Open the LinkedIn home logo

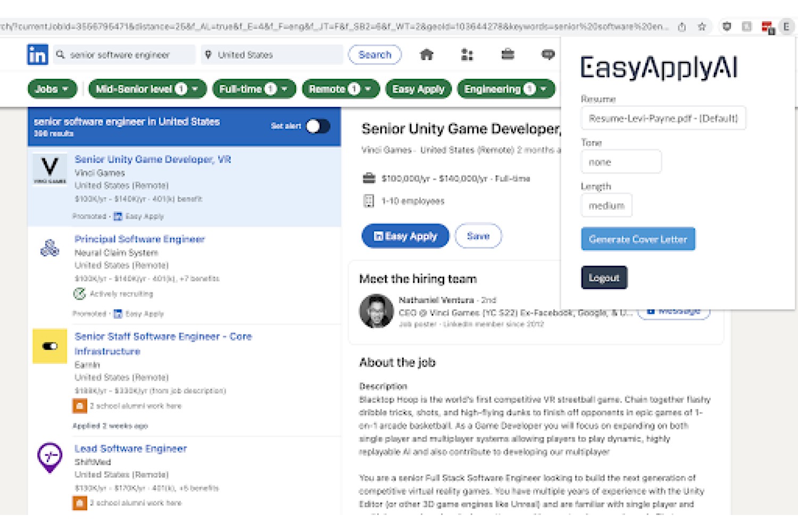click(x=37, y=55)
